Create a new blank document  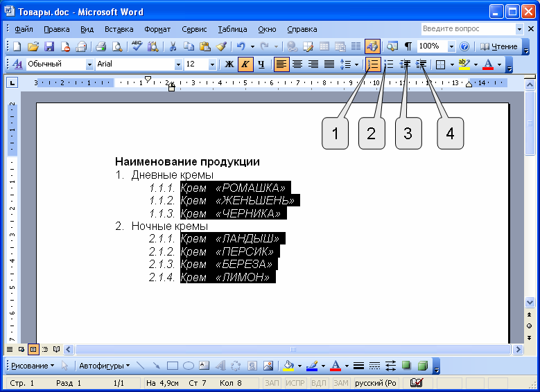(17, 46)
